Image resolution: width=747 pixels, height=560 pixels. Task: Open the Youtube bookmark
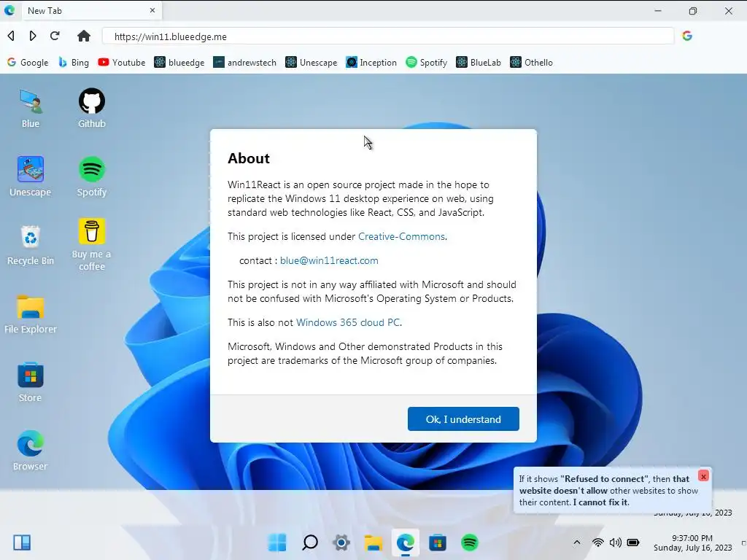122,63
